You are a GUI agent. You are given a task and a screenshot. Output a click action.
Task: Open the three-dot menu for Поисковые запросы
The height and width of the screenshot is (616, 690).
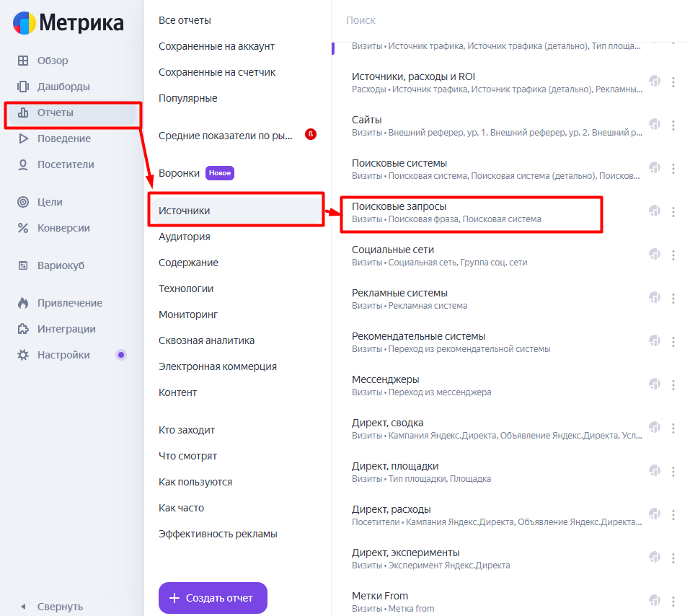pos(673,212)
